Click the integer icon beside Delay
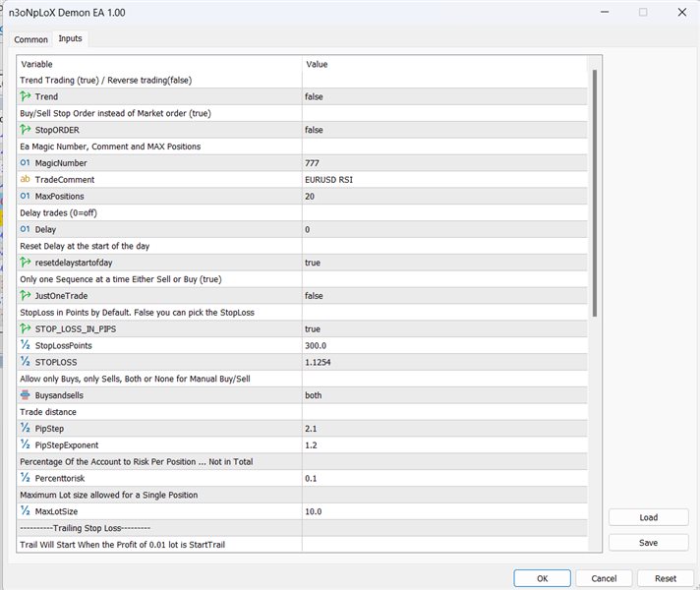Viewport: 700px width, 590px height. (25, 229)
